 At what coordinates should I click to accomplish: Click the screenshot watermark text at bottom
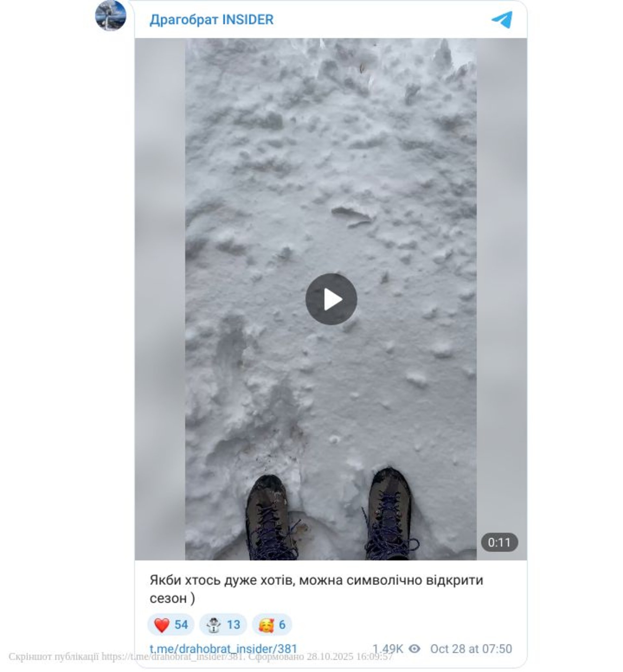pos(201,656)
